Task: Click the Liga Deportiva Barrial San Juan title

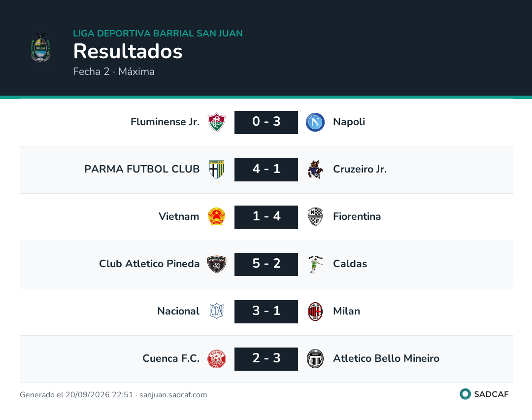Action: click(x=158, y=33)
